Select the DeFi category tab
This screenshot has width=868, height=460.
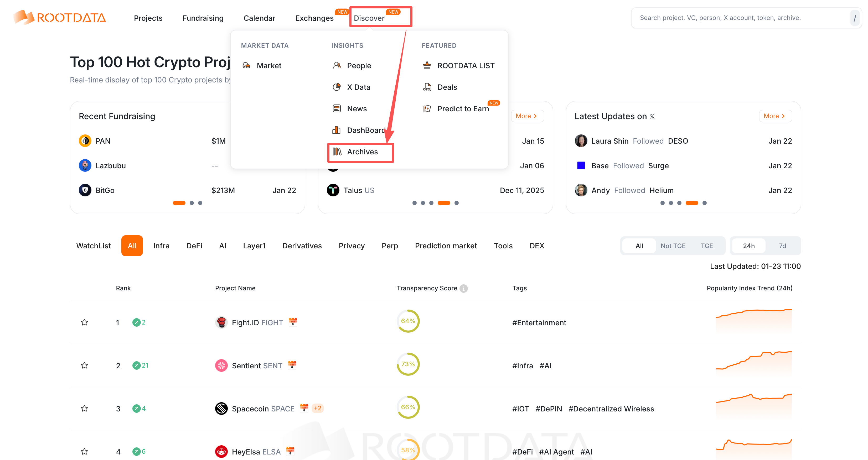[194, 246]
